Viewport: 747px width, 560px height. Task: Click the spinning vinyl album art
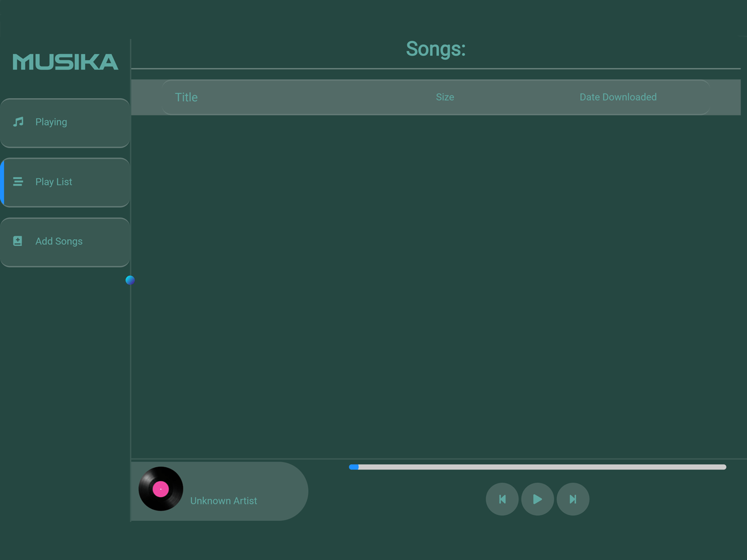pos(160,489)
